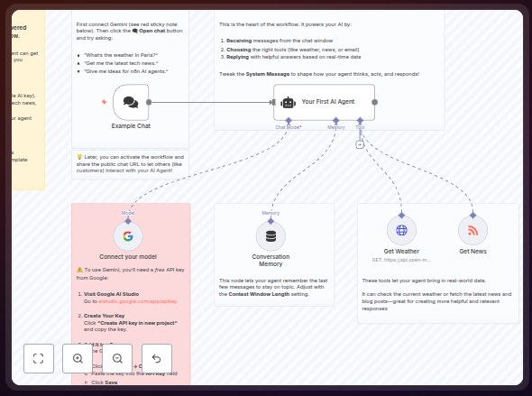Click the diamond connector above Get Weather

tap(402, 215)
